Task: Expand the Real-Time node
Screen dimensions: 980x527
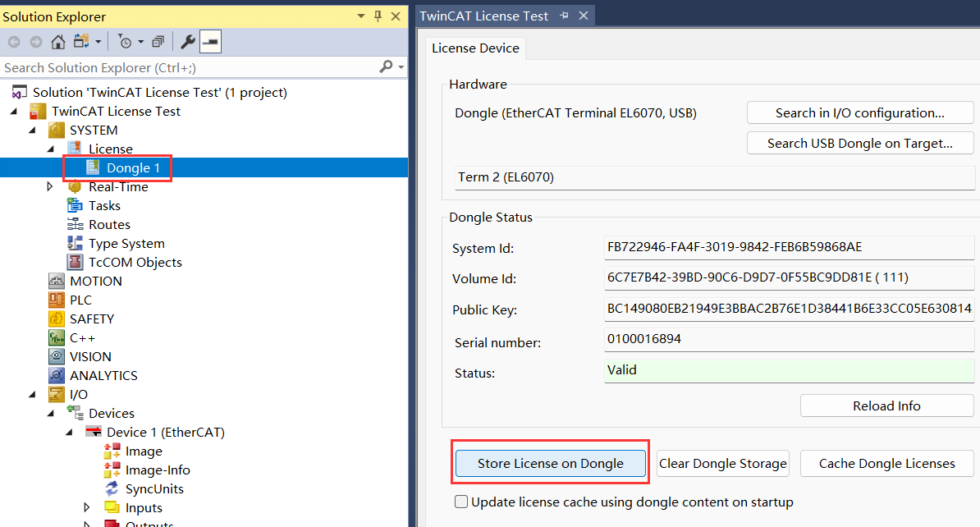Action: coord(50,186)
